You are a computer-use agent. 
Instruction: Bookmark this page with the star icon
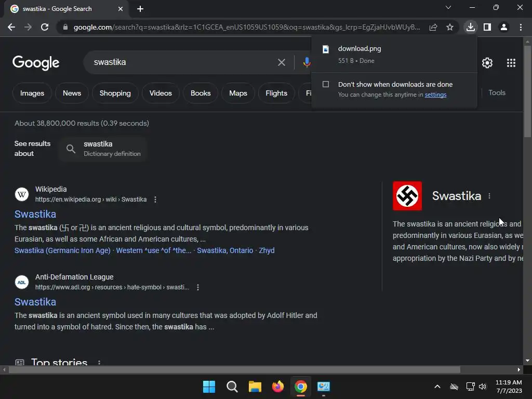click(450, 27)
